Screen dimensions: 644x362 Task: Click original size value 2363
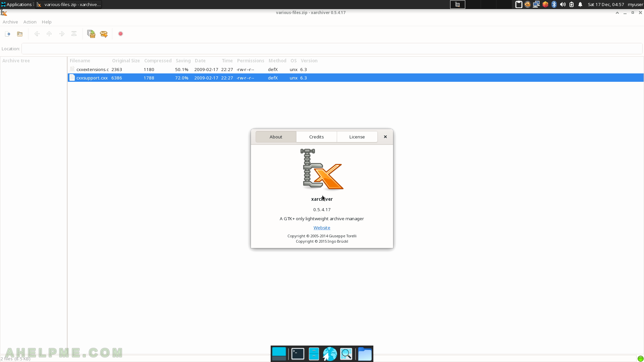pyautogui.click(x=117, y=69)
